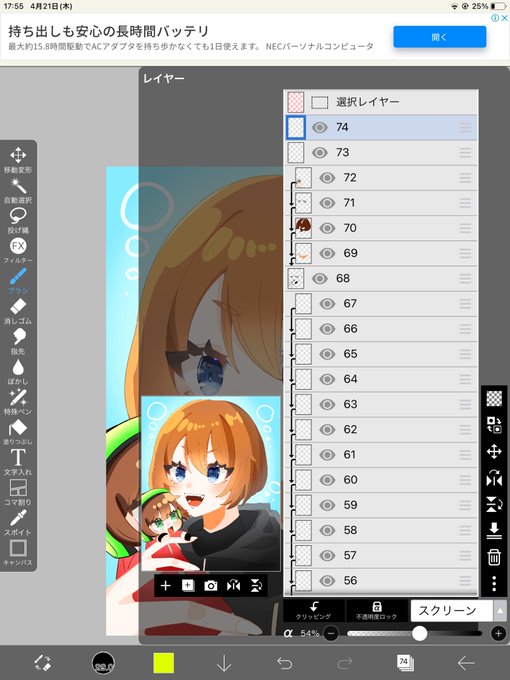
Task: Increase opacity with plus button
Action: coord(498,634)
